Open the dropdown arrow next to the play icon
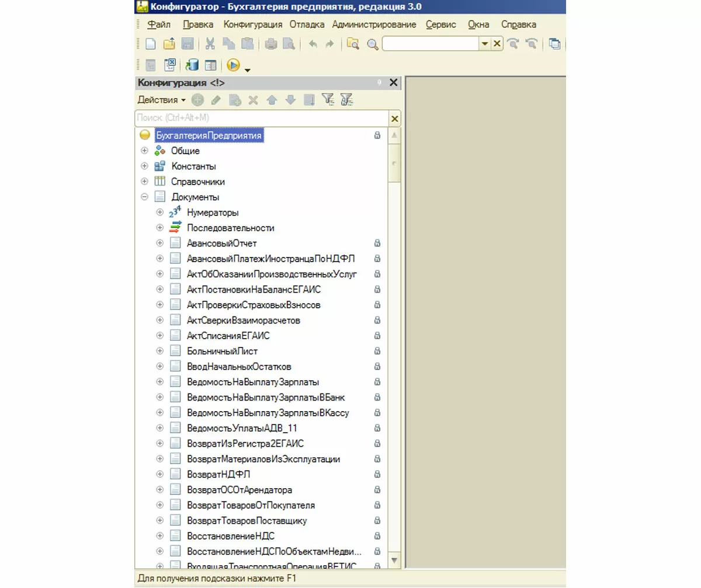This screenshot has height=588, width=701. 248,70
